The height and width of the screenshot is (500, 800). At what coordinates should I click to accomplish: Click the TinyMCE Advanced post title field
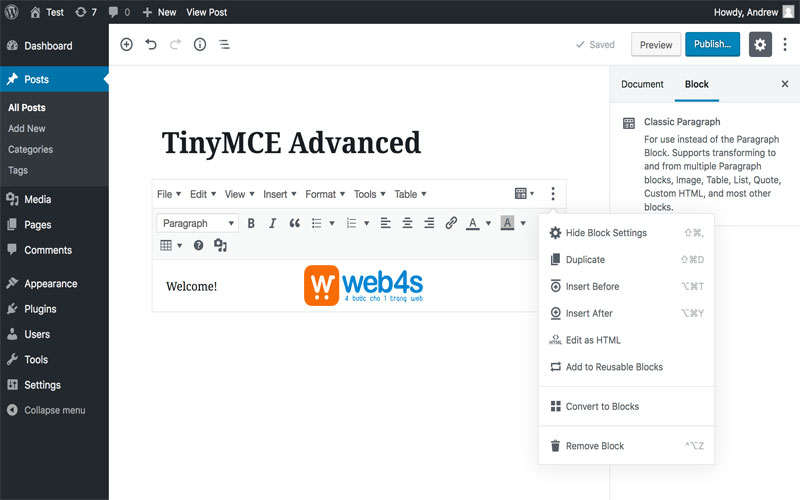tap(291, 143)
